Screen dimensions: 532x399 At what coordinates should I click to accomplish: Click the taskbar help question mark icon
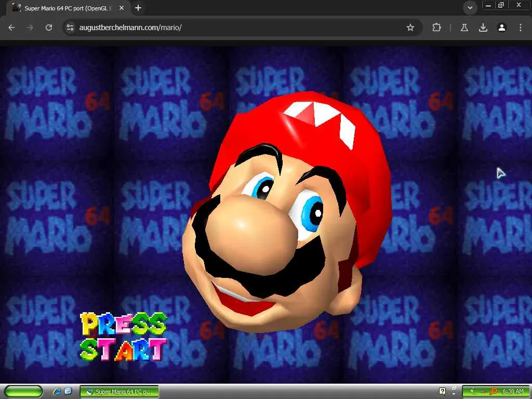pos(442,391)
